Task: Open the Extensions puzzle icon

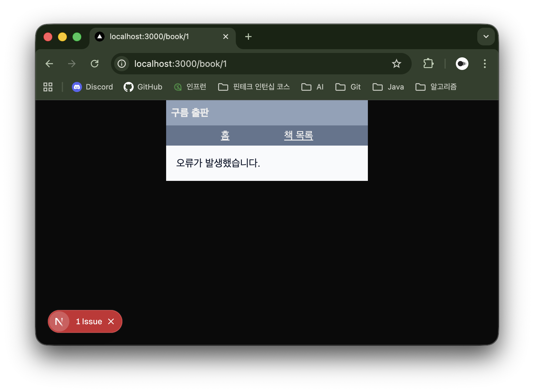Action: (428, 64)
